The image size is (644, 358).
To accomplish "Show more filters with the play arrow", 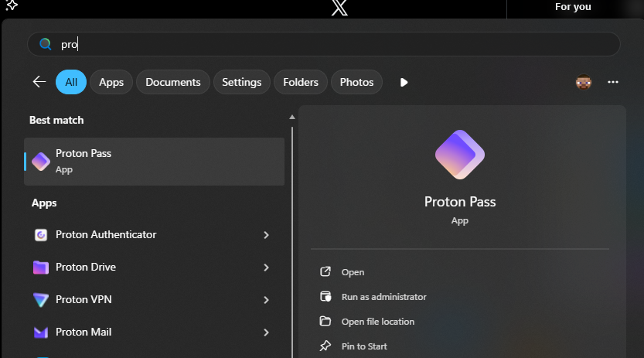I will point(404,82).
